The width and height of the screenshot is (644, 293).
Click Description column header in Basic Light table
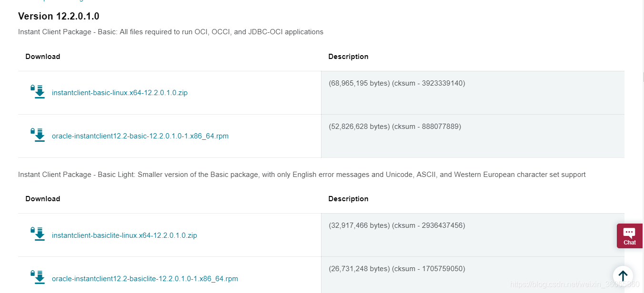348,199
